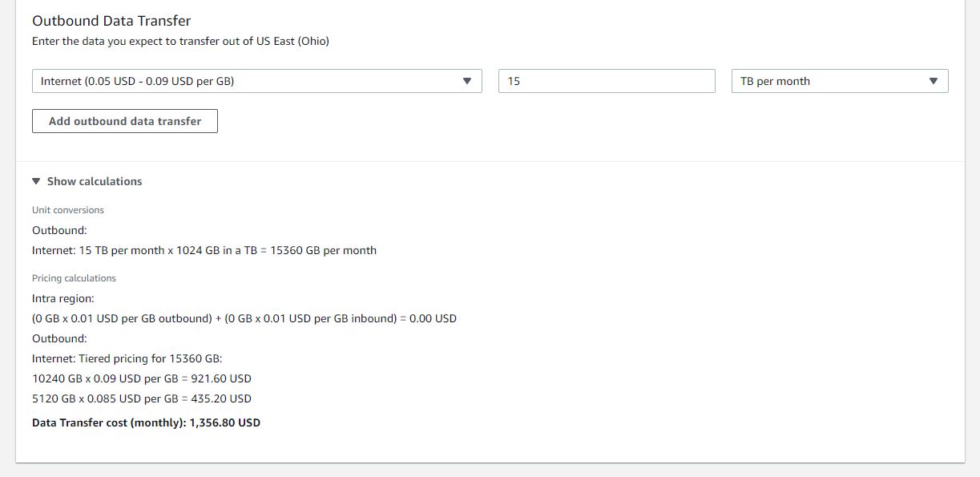Click the Outbound label under Unit conversions

click(x=59, y=230)
